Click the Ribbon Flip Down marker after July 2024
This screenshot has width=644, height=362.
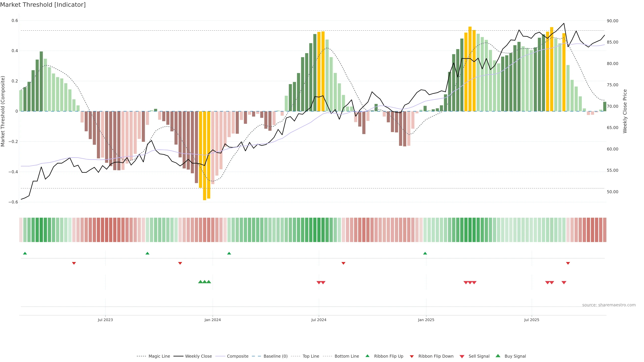click(343, 263)
